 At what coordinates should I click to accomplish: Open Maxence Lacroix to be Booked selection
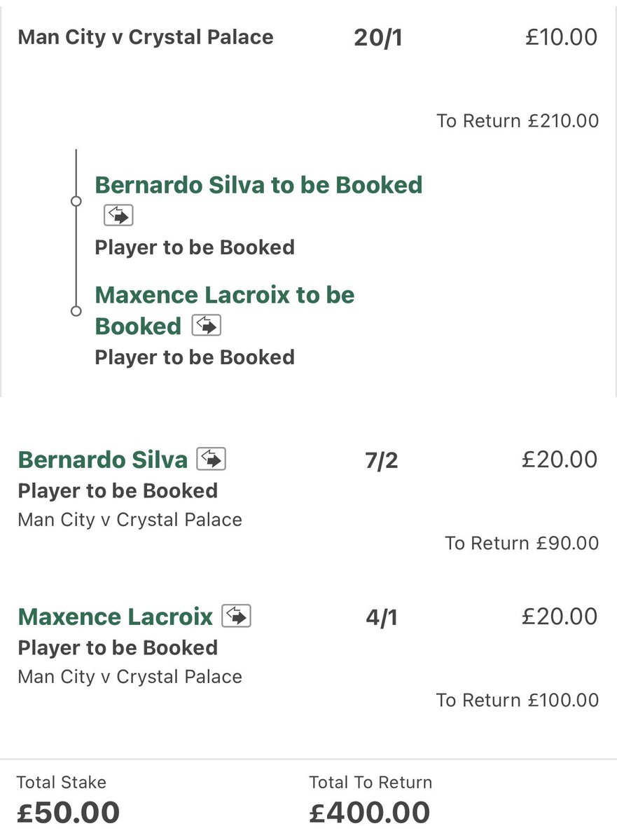click(225, 310)
